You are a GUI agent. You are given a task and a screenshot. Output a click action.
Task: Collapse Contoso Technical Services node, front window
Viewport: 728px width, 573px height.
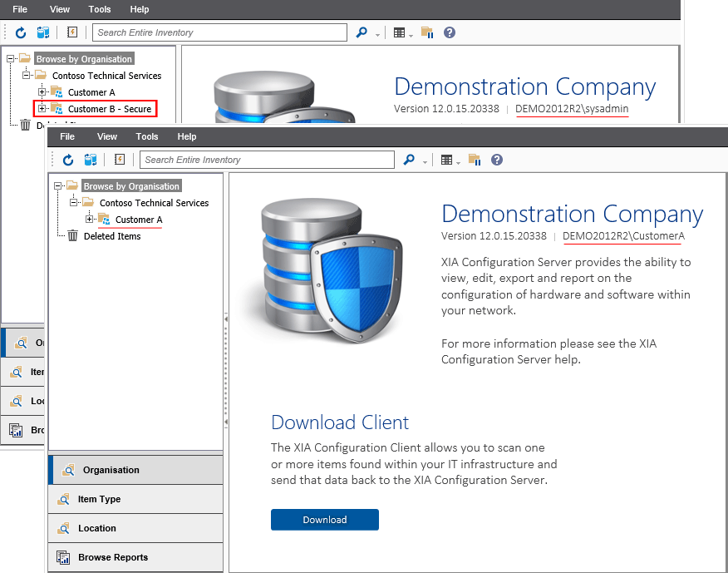(73, 202)
